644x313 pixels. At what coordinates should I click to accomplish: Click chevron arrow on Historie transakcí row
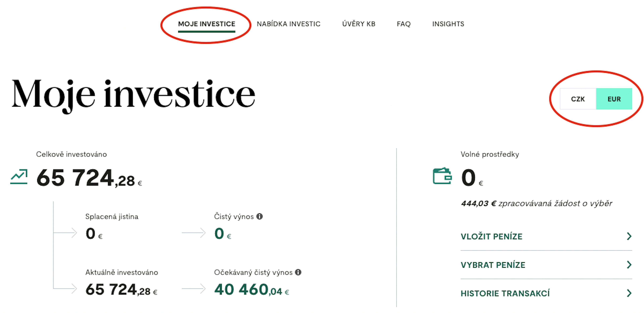(629, 293)
